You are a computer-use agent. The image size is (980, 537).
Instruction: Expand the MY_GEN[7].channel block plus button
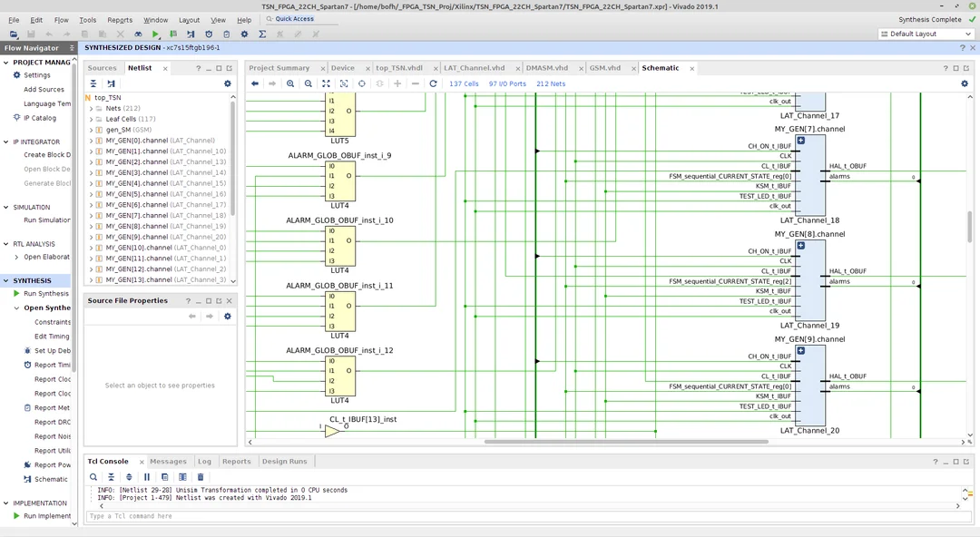coord(800,141)
